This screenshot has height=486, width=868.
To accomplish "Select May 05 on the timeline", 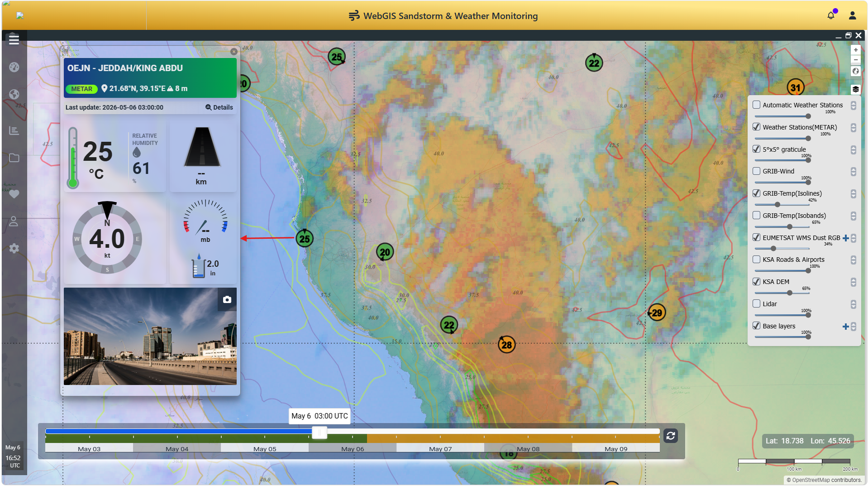I will click(x=265, y=448).
